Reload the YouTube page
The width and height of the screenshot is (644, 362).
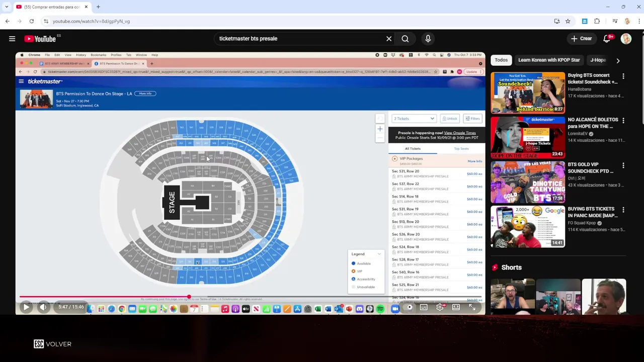click(x=31, y=21)
